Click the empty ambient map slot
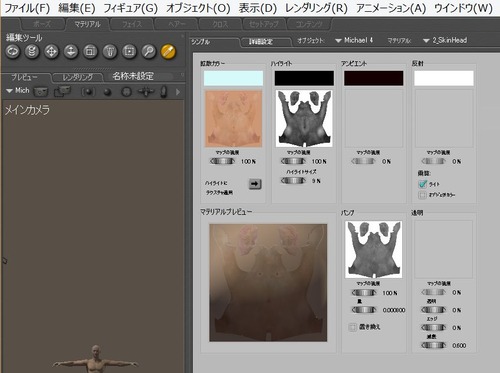500x373 pixels. click(x=374, y=118)
